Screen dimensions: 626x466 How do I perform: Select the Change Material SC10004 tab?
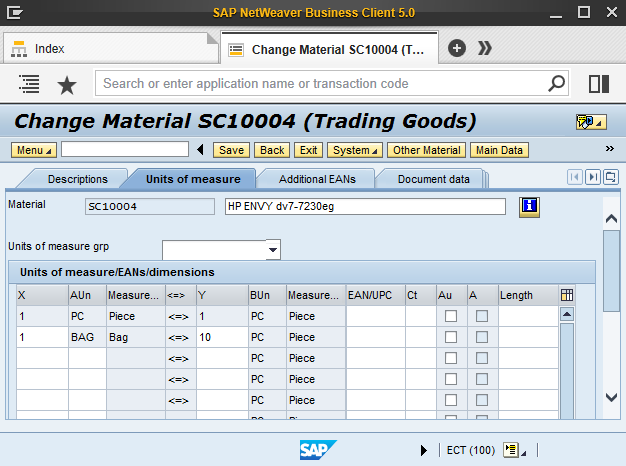tap(329, 50)
